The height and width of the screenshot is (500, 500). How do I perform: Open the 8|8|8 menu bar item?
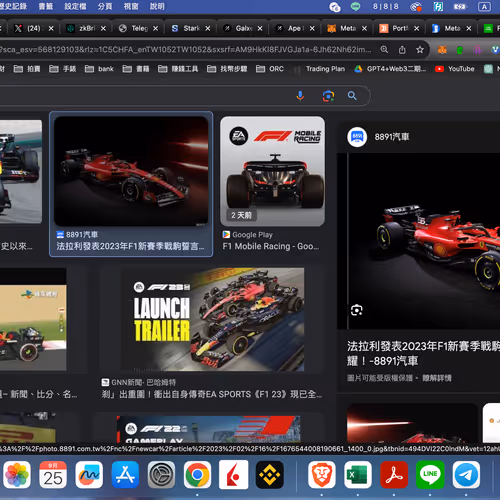pyautogui.click(x=385, y=6)
